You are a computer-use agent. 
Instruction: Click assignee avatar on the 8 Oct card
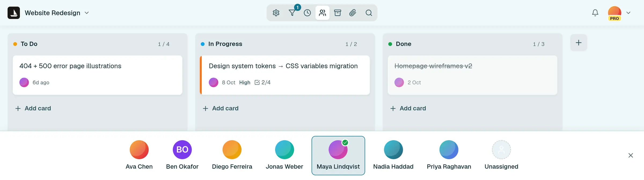point(214,82)
